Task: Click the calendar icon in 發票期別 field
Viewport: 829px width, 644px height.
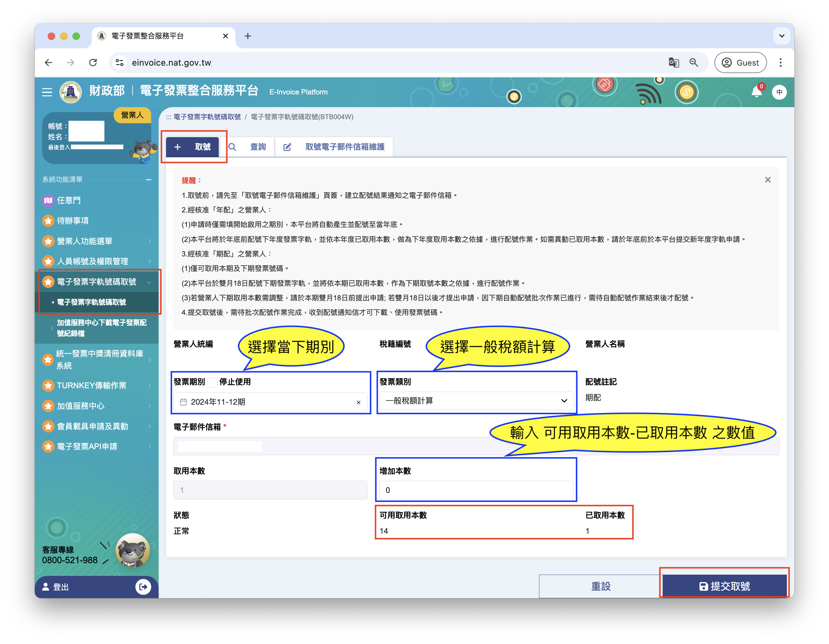Action: [x=183, y=402]
